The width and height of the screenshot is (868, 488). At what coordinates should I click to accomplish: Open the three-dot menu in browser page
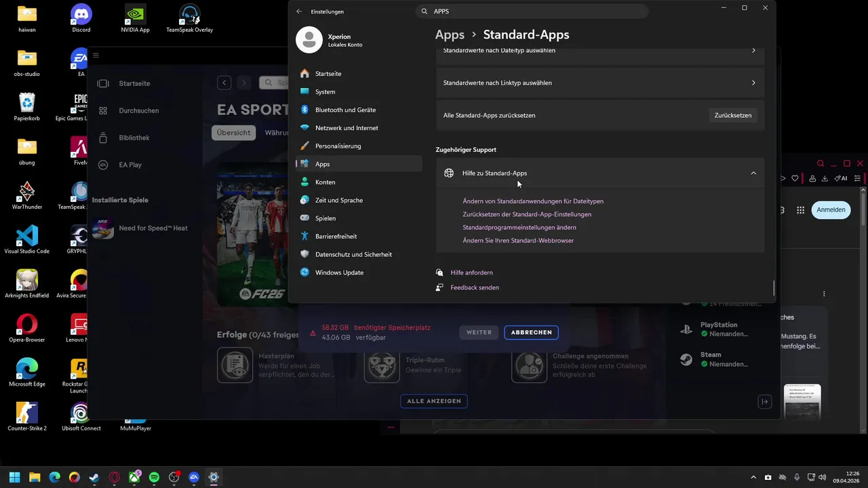[824, 293]
